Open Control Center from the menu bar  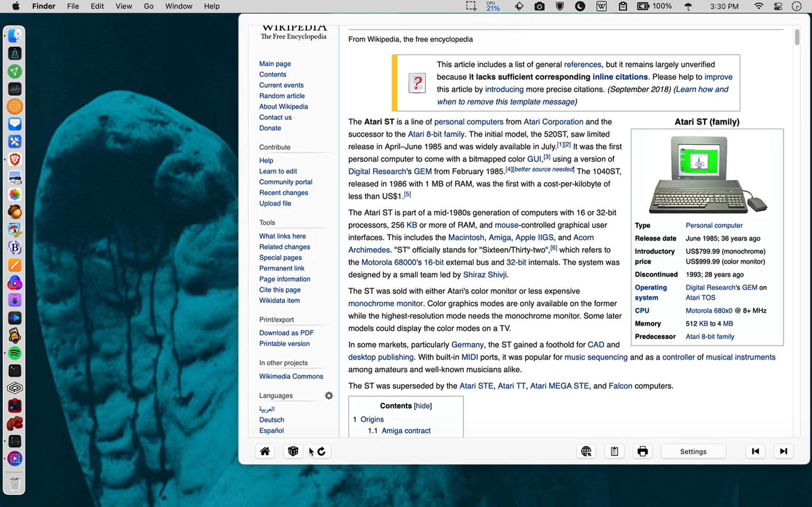tap(778, 6)
